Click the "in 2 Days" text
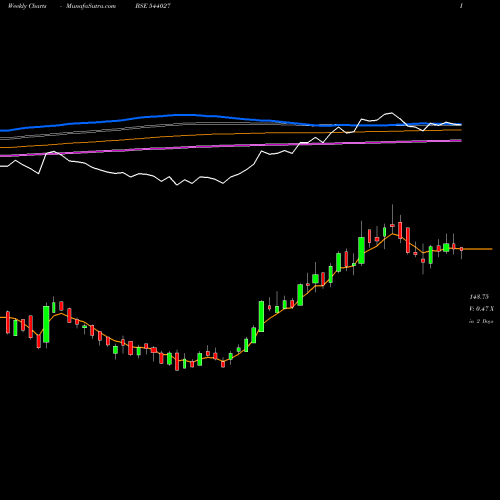 481,322
